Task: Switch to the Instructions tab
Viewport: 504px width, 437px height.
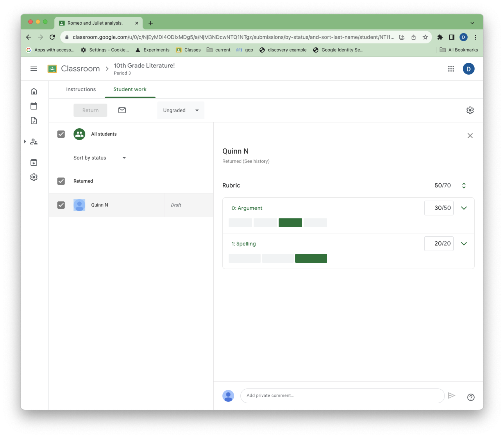Action: point(81,89)
